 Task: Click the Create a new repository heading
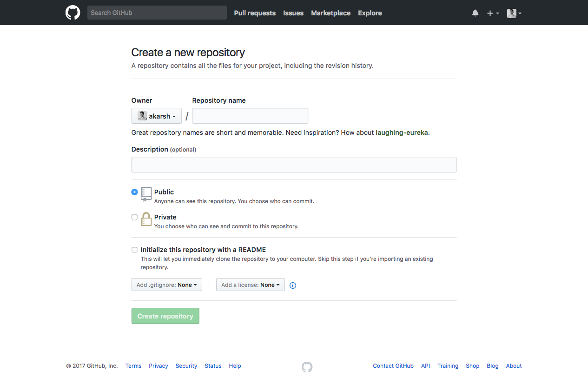click(188, 53)
